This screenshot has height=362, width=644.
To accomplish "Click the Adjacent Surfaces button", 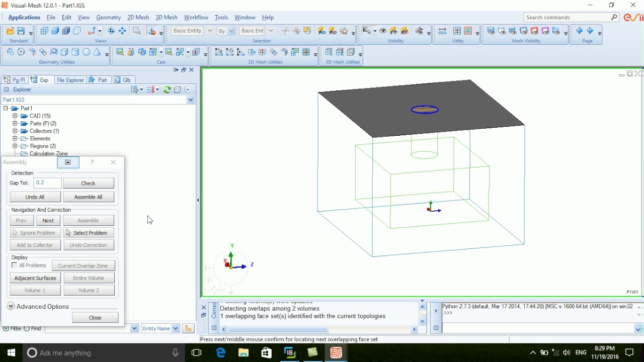I will 35,278.
